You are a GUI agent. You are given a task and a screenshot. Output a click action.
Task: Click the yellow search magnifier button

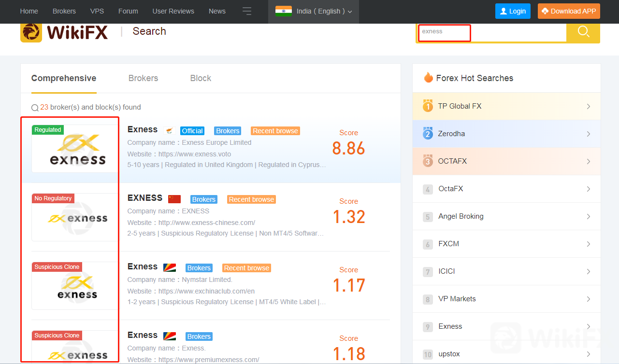tap(583, 32)
